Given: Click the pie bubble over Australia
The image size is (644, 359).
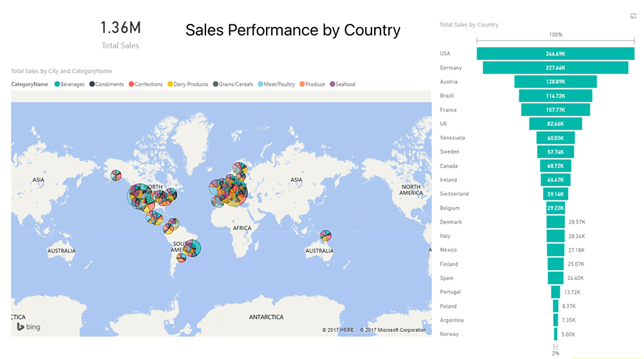Looking at the screenshot, I should [x=326, y=235].
